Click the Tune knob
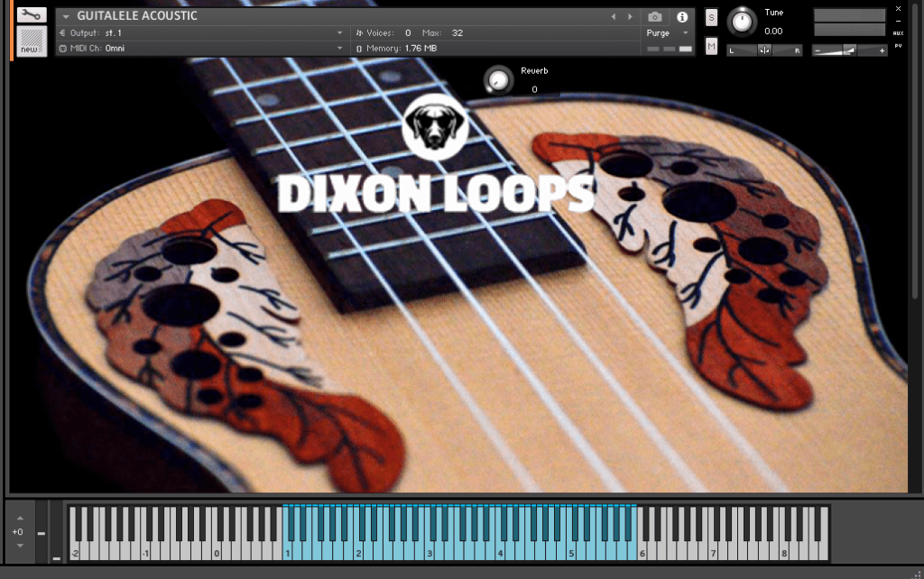The height and width of the screenshot is (579, 924). coord(742,22)
